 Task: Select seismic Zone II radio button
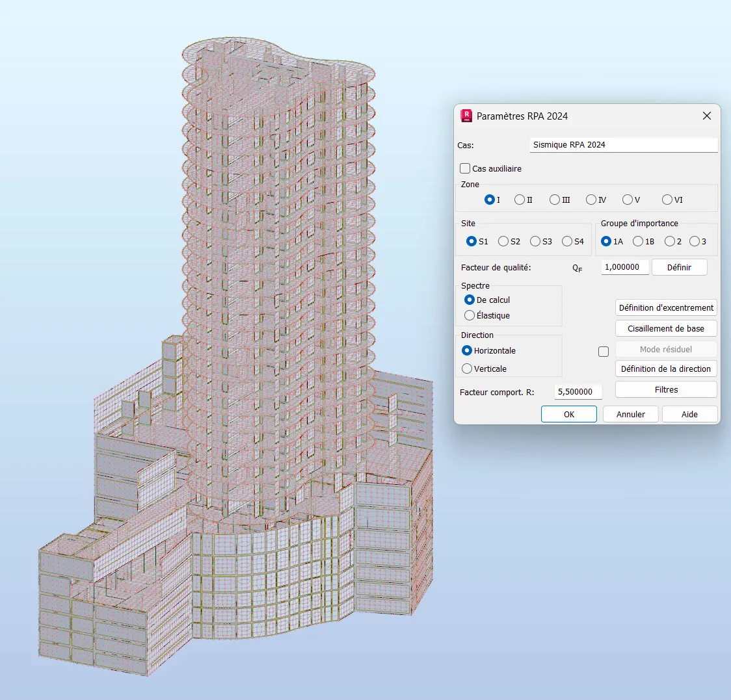point(520,200)
